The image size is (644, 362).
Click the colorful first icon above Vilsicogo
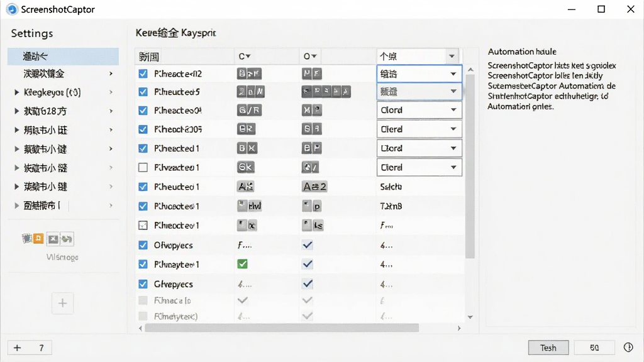[x=27, y=238]
